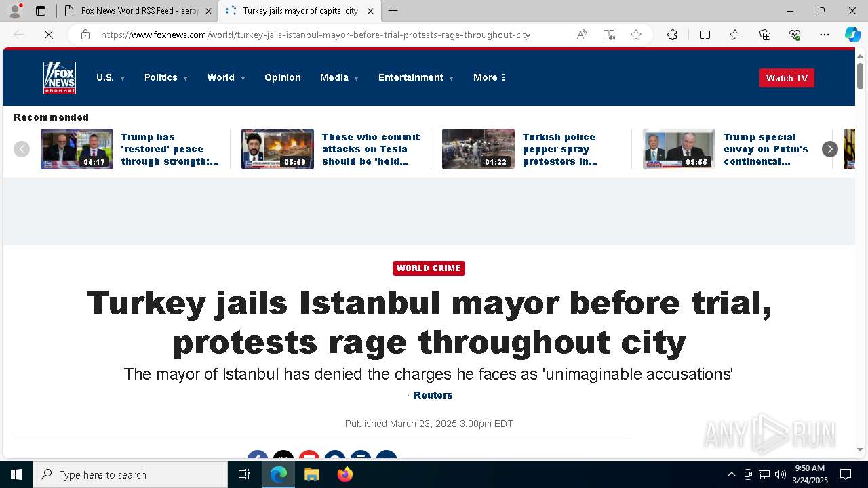Play Trump special envoy video thumbnail
This screenshot has height=488, width=868.
[x=679, y=149]
